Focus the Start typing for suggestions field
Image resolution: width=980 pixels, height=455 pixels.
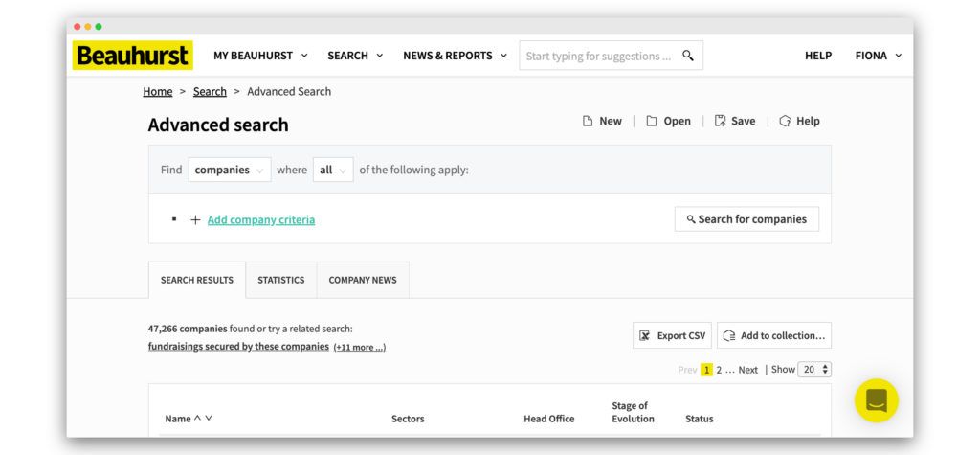[611, 56]
